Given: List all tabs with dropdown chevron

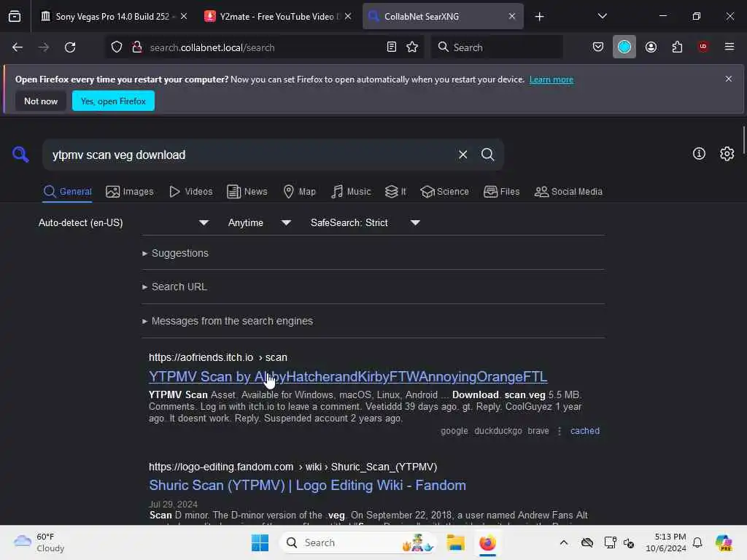Looking at the screenshot, I should pyautogui.click(x=602, y=16).
